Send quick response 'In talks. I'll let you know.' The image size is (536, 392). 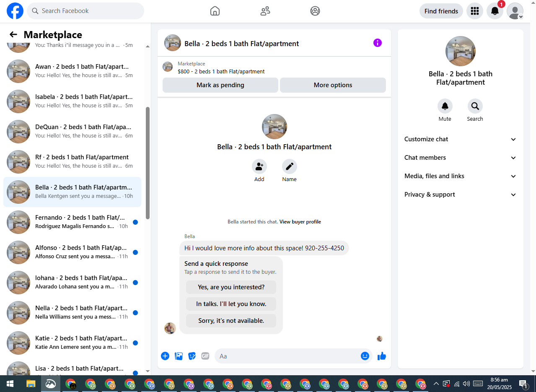coord(231,304)
